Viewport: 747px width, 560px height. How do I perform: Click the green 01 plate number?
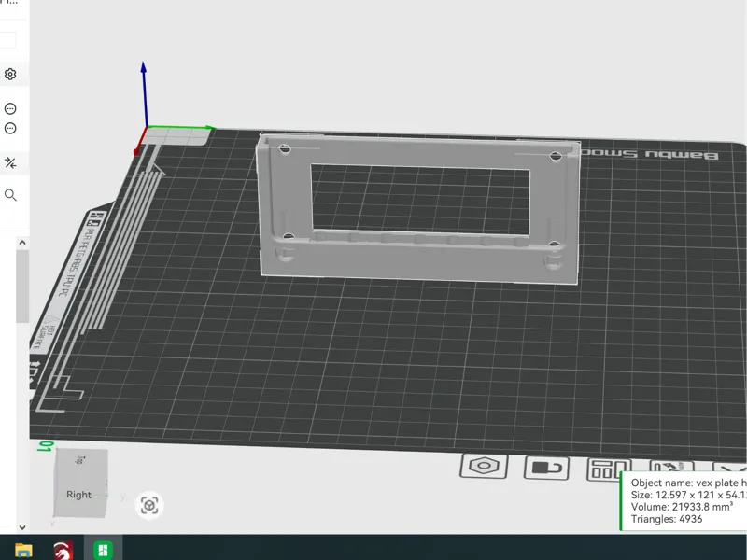point(46,447)
